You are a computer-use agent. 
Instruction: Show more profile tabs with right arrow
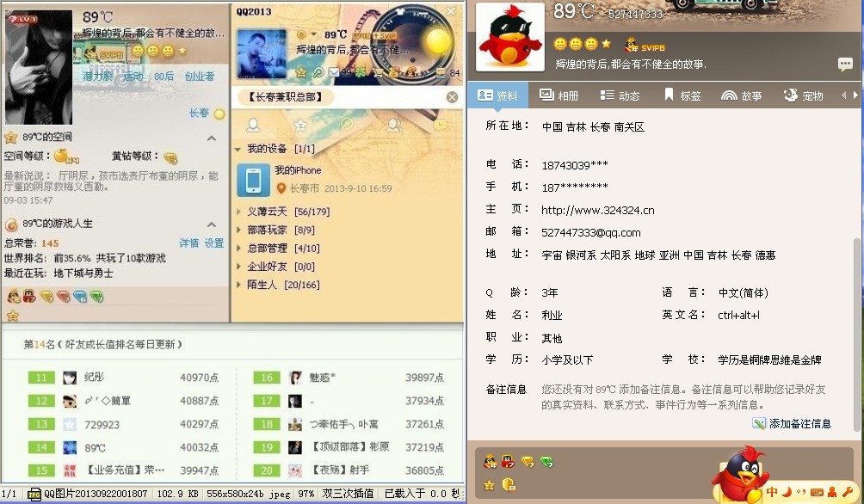855,95
